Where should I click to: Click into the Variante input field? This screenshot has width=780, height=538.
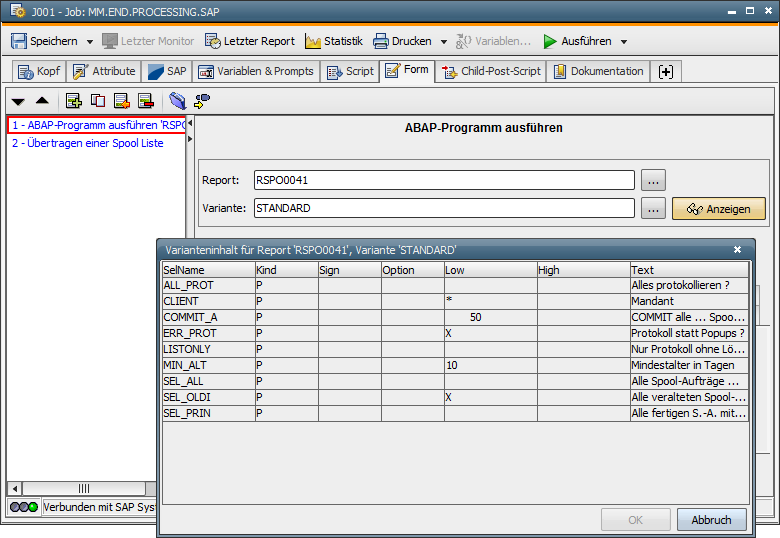coord(444,208)
